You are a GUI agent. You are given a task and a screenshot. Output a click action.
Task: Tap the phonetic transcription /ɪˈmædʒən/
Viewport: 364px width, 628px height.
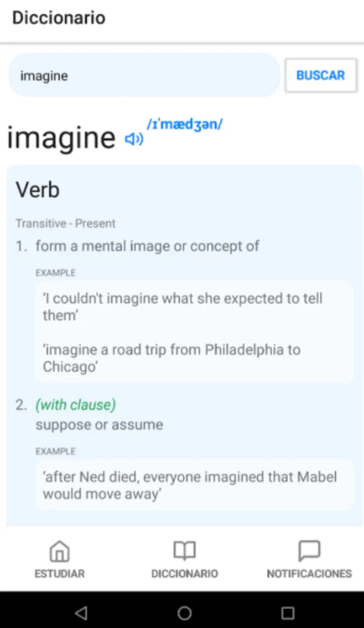click(185, 125)
